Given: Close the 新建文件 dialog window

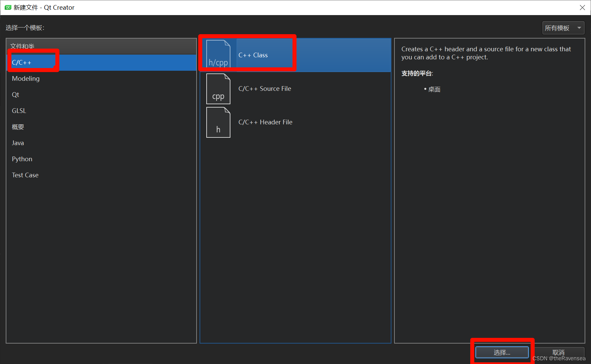Looking at the screenshot, I should [x=582, y=7].
